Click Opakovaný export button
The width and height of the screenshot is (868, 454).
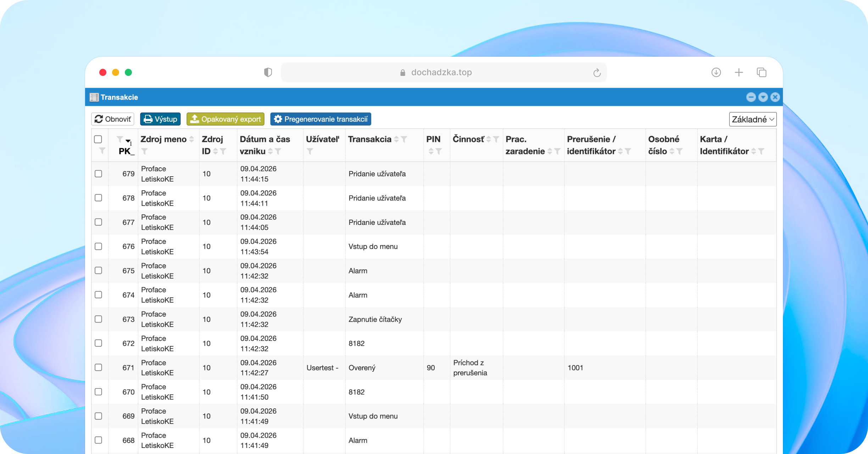click(226, 119)
